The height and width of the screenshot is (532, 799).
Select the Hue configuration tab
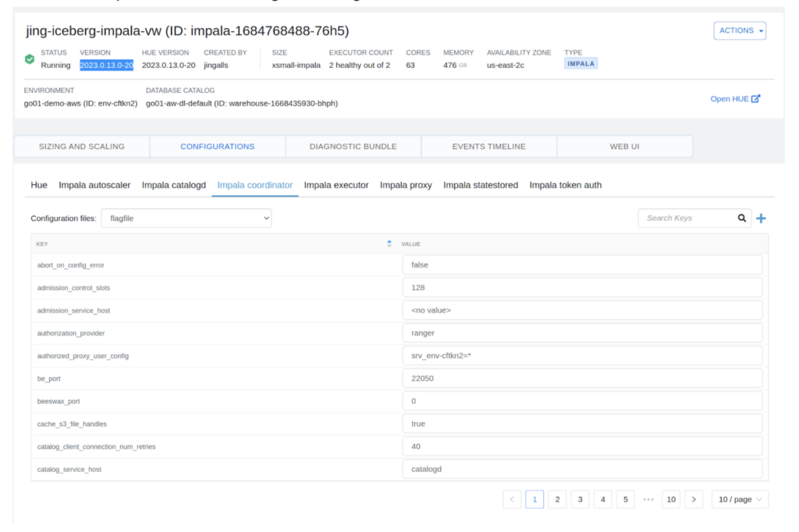point(39,185)
